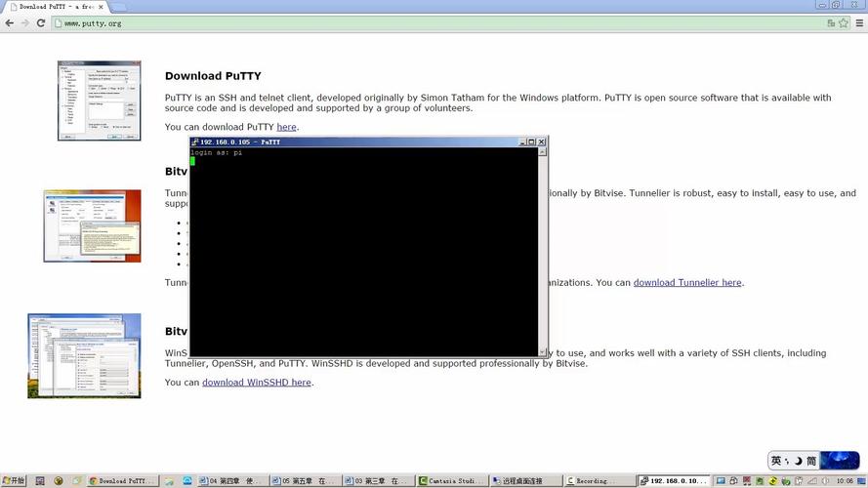Open the Tunnelier screenshot thumbnail
This screenshot has height=488, width=868.
[93, 225]
